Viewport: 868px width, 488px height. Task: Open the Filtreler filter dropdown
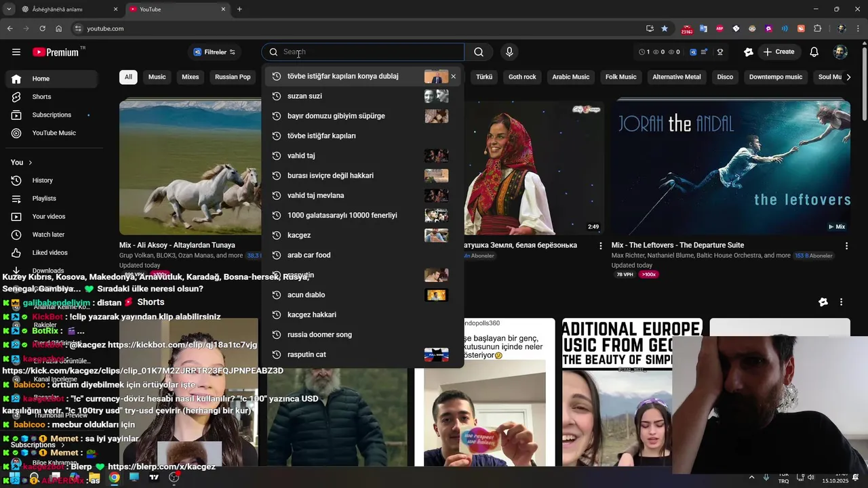pyautogui.click(x=214, y=52)
